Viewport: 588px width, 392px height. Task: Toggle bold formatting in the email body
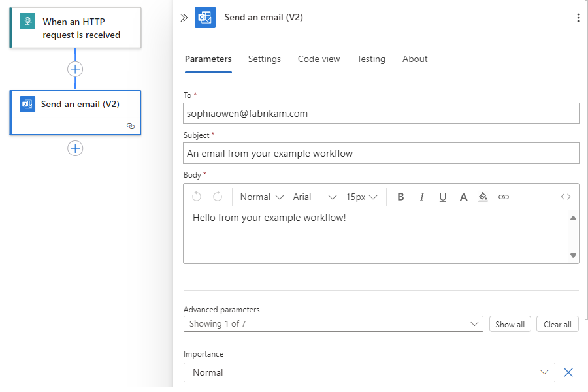[x=400, y=197]
